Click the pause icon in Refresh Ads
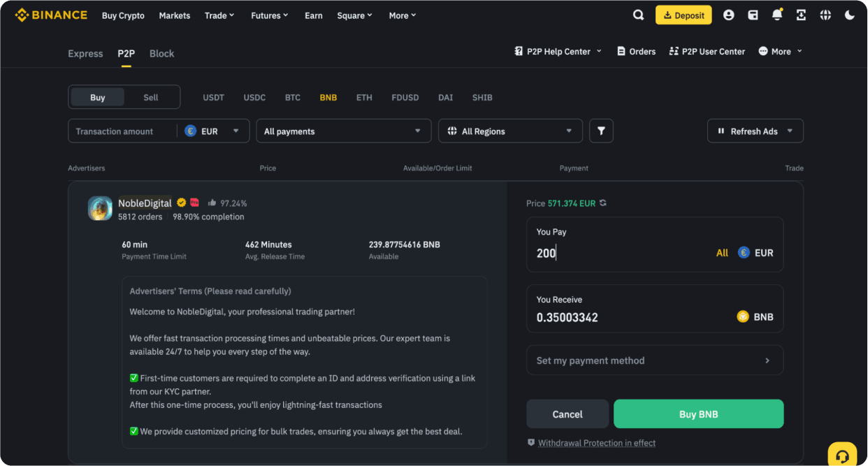 (721, 131)
